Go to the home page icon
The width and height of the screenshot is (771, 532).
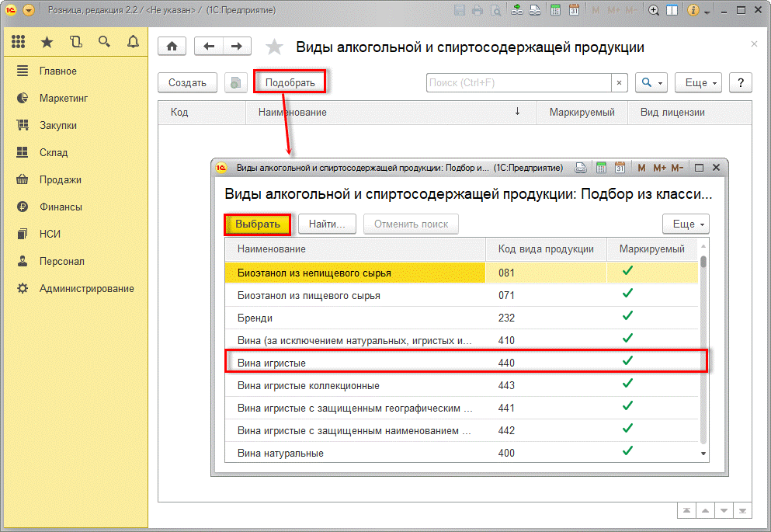(x=172, y=47)
